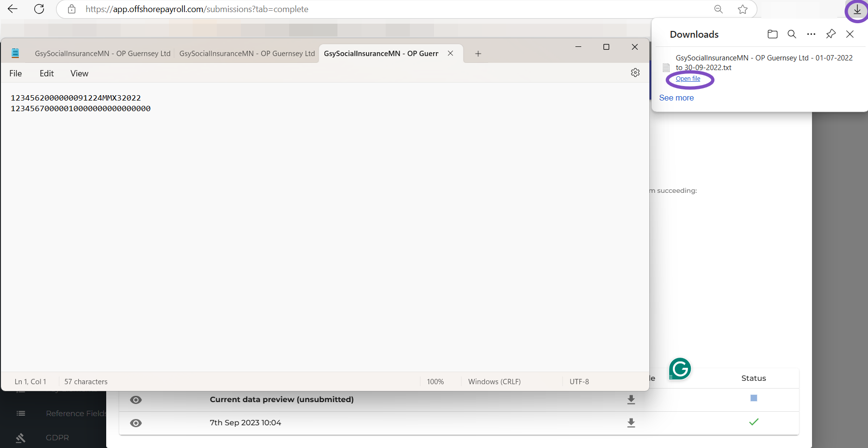
Task: Preview current data (unsubmitted) via eye icon
Action: click(136, 400)
